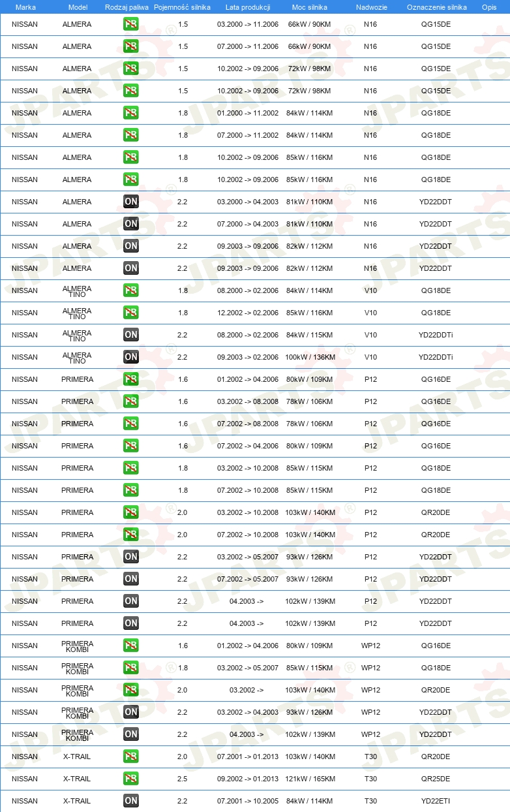Click diesel ON icon in PRIMERA 07.2002 -> 05.2007 row
The image size is (510, 812).
(x=131, y=579)
